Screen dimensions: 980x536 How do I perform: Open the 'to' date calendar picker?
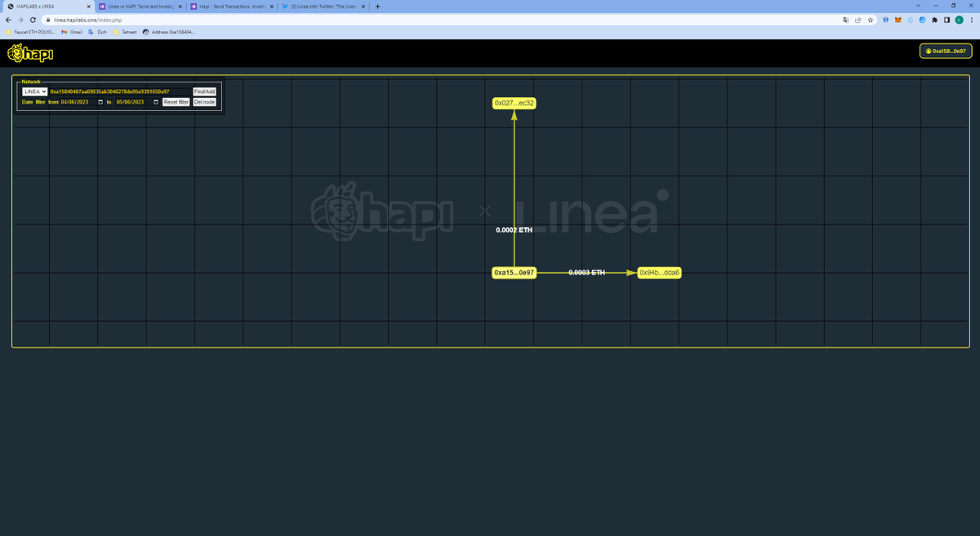(155, 101)
